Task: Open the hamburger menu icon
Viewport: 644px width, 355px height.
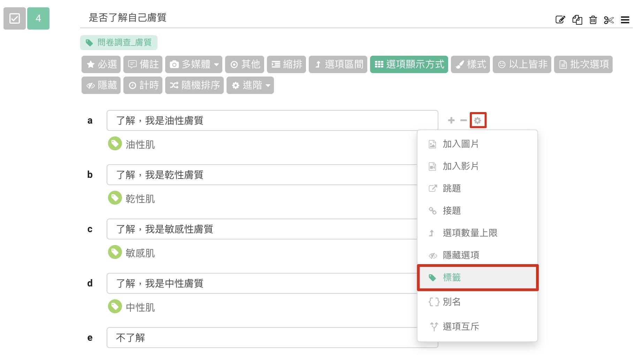Action: [625, 20]
